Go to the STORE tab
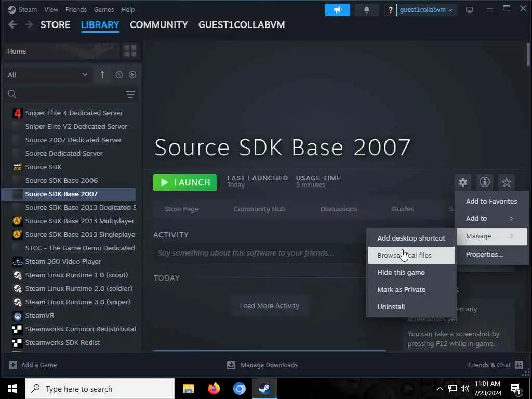 coord(55,25)
